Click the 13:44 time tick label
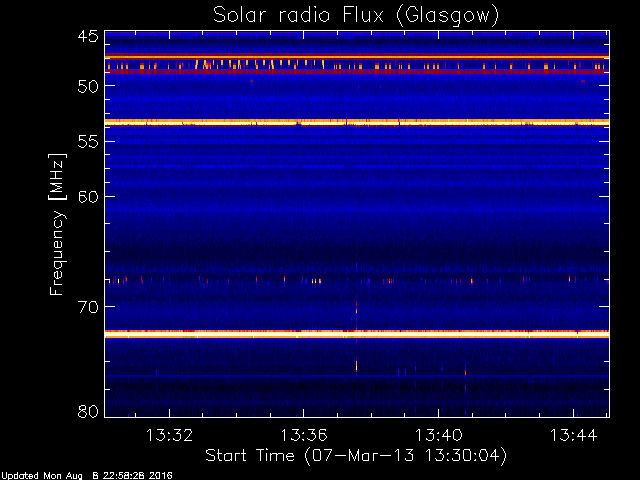The image size is (640, 480). 573,435
